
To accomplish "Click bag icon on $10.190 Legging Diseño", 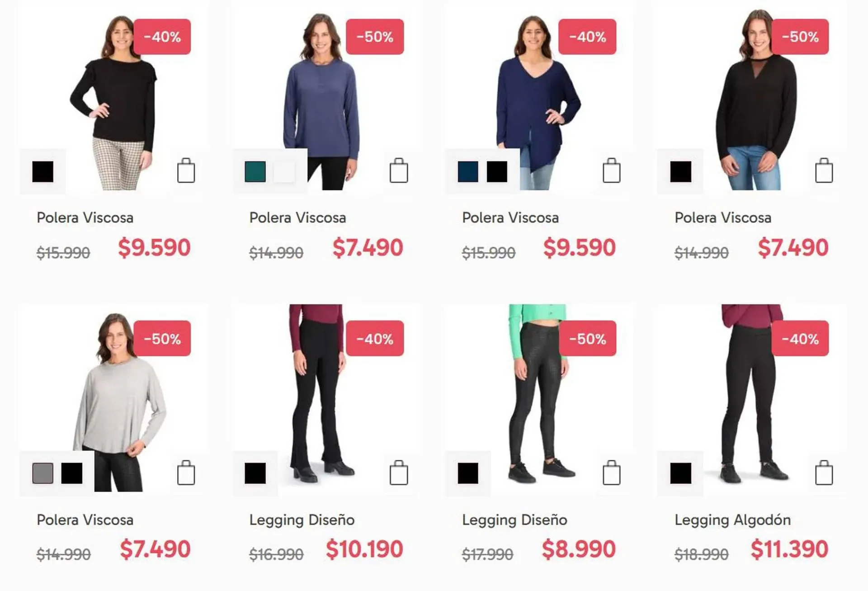I will click(398, 473).
